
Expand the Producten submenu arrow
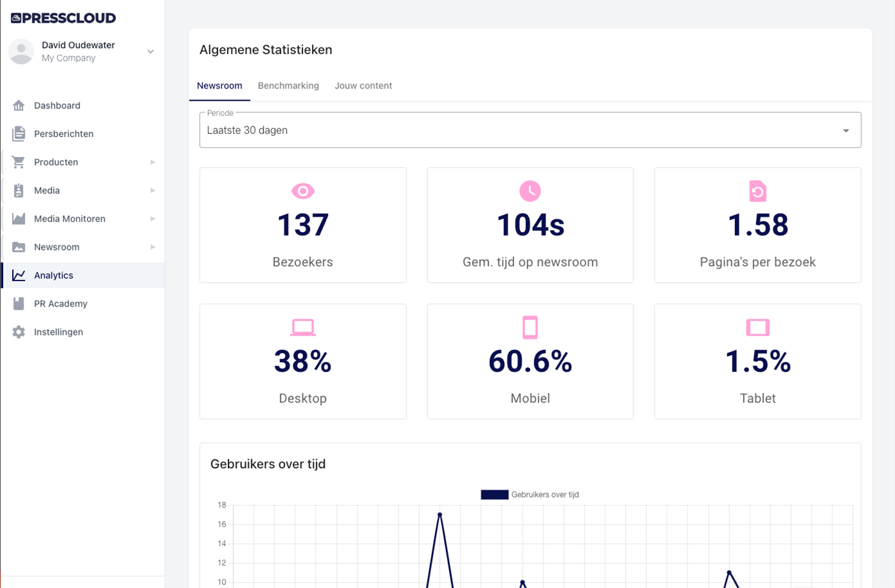(152, 162)
